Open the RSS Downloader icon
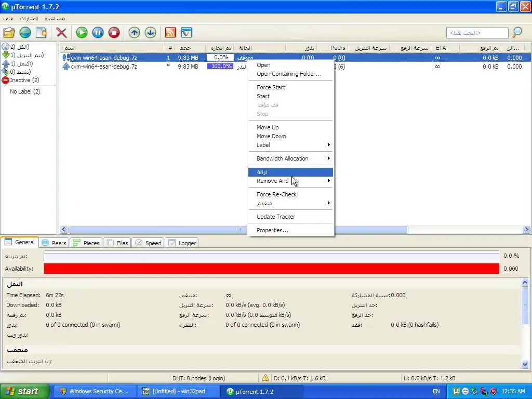This screenshot has width=532, height=399. pyautogui.click(x=170, y=33)
